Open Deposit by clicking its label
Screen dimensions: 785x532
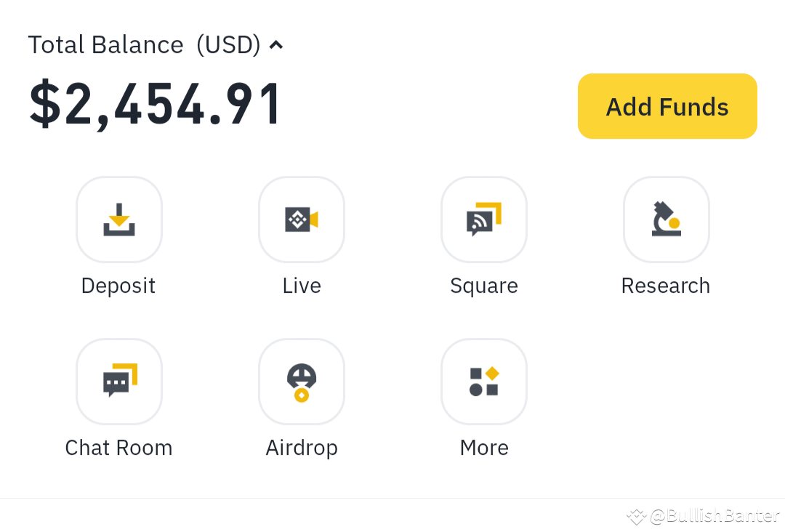point(118,286)
